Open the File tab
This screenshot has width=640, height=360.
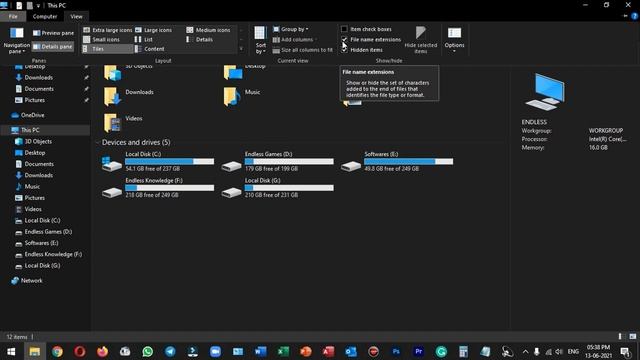pyautogui.click(x=13, y=17)
